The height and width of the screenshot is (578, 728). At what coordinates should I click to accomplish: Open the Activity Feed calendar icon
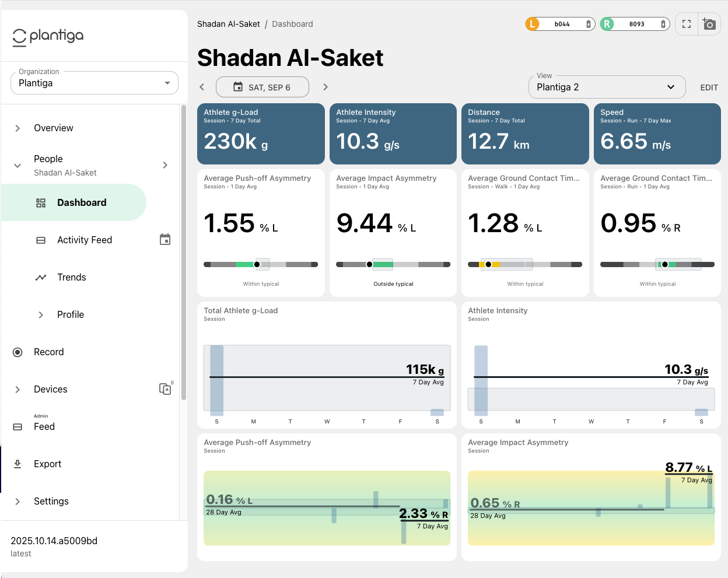(165, 240)
